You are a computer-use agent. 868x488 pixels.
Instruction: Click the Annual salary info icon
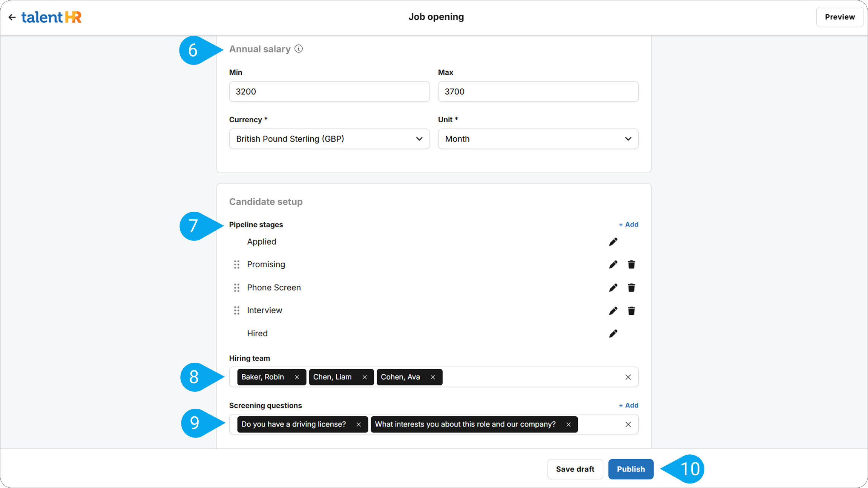299,49
